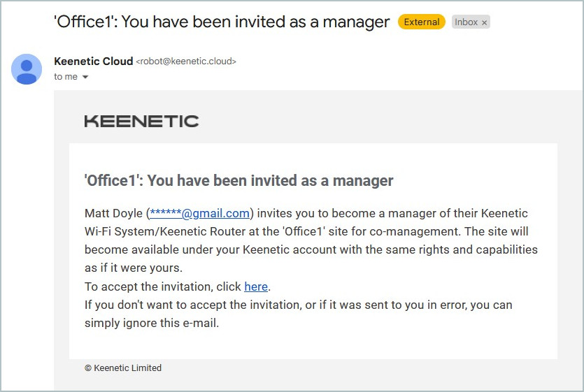The height and width of the screenshot is (392, 584).
Task: Click the "here" link to accept invitation
Action: [255, 286]
